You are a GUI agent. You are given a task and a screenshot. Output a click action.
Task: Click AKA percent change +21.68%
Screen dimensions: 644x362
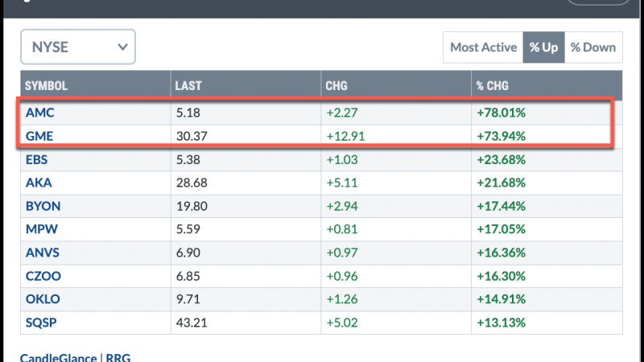click(501, 183)
